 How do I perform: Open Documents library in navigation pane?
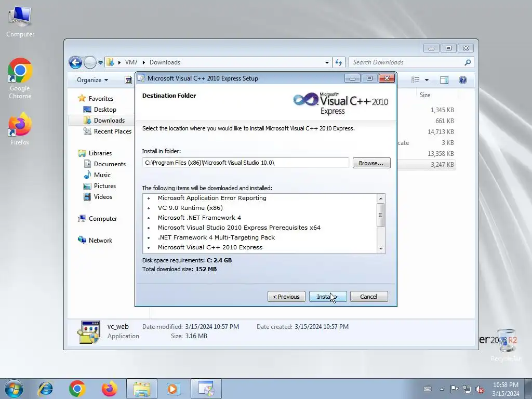(110, 164)
